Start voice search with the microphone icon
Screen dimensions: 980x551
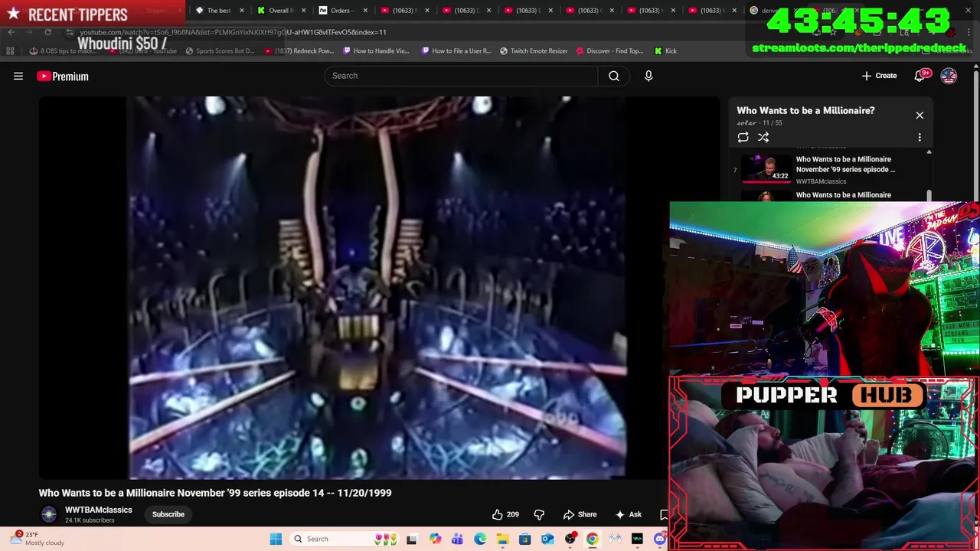coord(648,76)
